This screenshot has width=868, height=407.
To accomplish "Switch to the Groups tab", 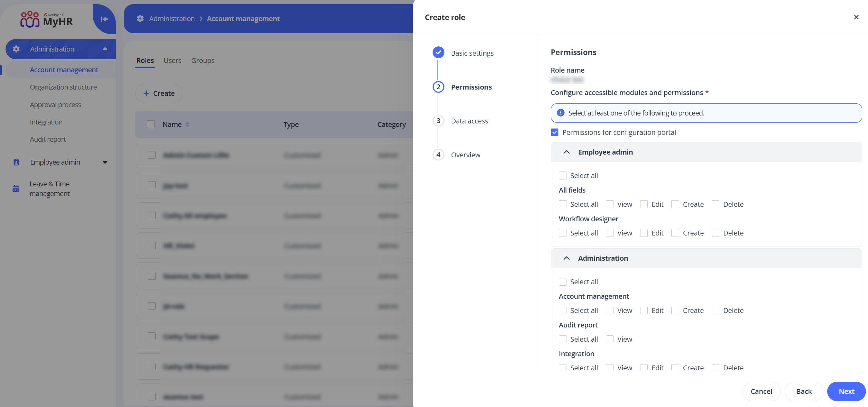I will 203,60.
